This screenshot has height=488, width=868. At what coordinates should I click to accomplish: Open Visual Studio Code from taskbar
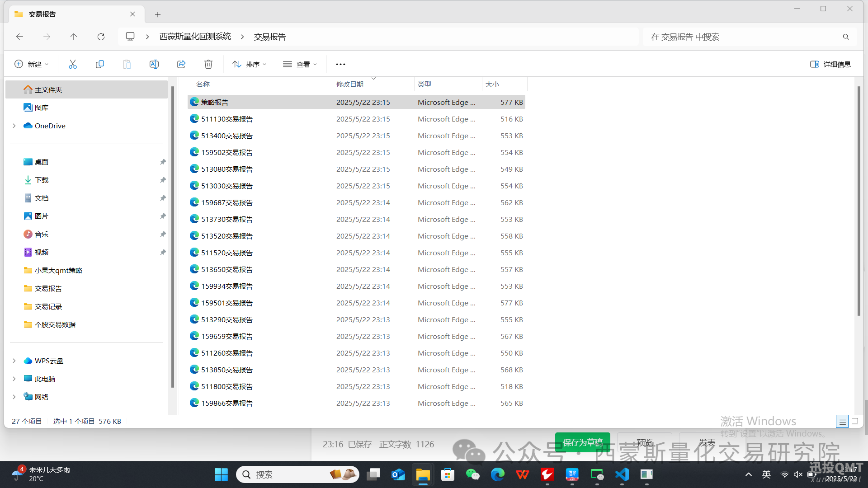pyautogui.click(x=622, y=474)
